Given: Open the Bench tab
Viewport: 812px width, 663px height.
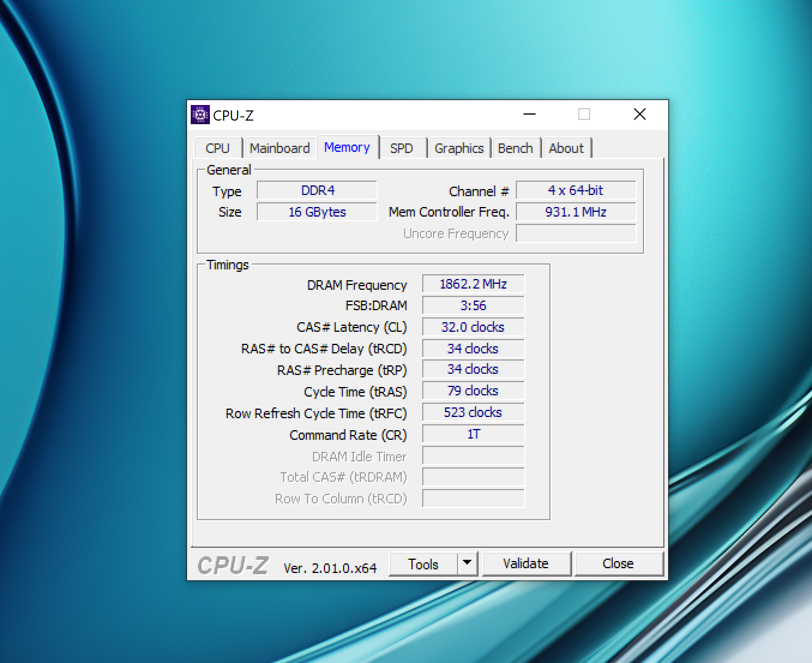Looking at the screenshot, I should (515, 148).
